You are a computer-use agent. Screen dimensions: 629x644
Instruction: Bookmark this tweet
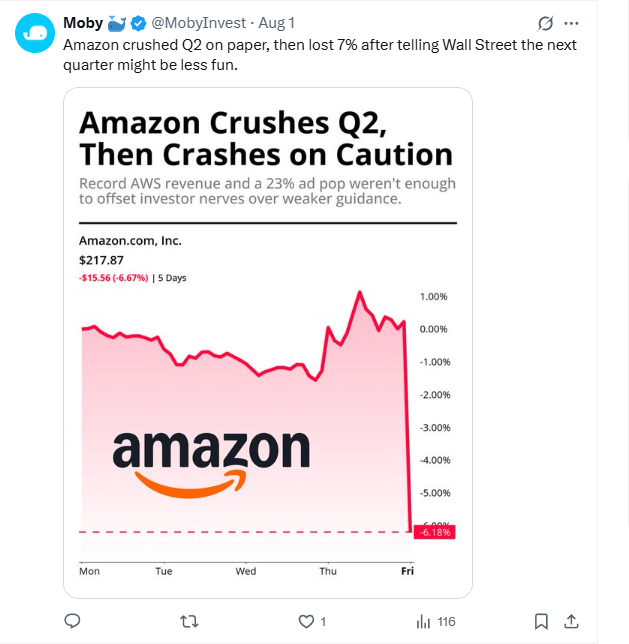click(x=541, y=621)
